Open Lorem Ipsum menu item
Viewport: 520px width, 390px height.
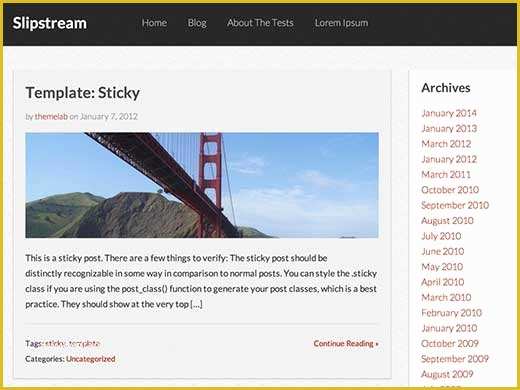(x=342, y=23)
